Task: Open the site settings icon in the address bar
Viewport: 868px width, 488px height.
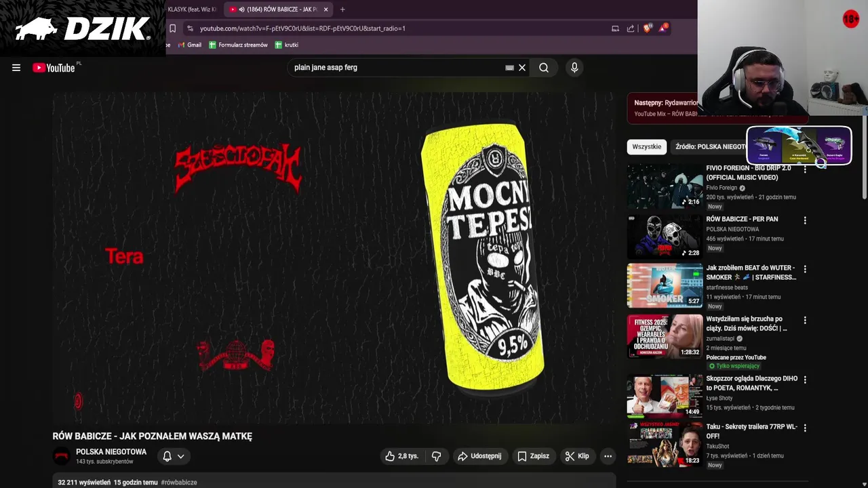Action: pos(190,28)
